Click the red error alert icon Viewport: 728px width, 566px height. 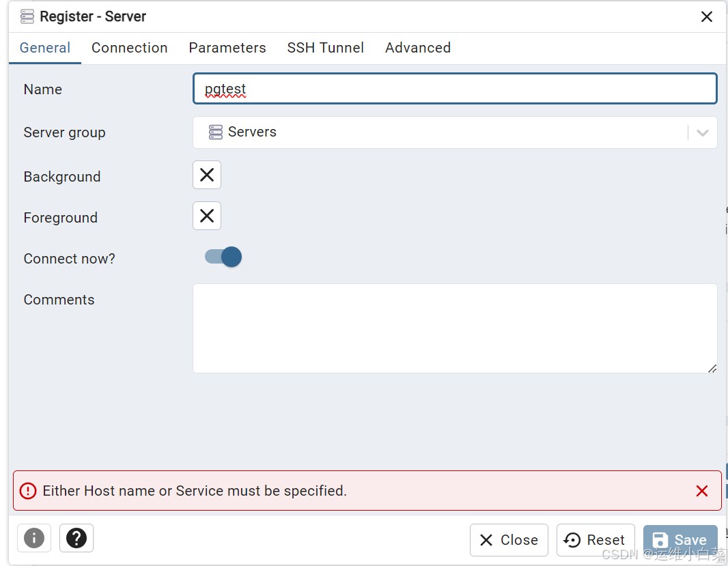27,491
